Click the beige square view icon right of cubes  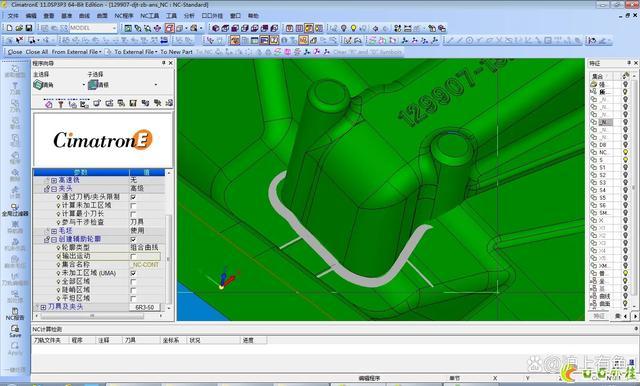tap(289, 28)
